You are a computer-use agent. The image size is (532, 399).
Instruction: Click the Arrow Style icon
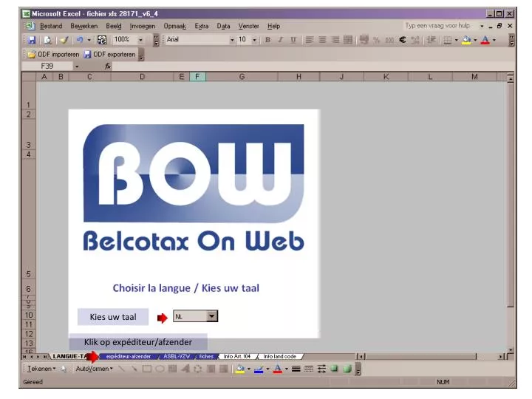tap(321, 369)
